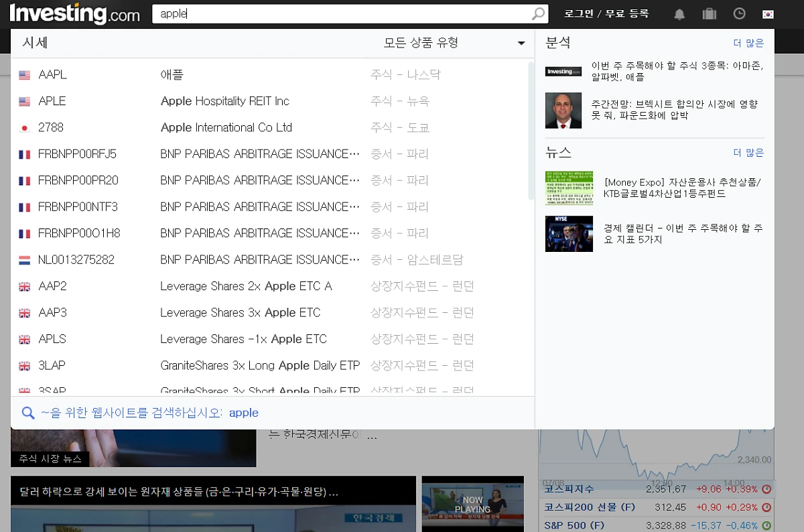The image size is (804, 532).
Task: Open the Korean flag language selector
Action: pos(767,13)
